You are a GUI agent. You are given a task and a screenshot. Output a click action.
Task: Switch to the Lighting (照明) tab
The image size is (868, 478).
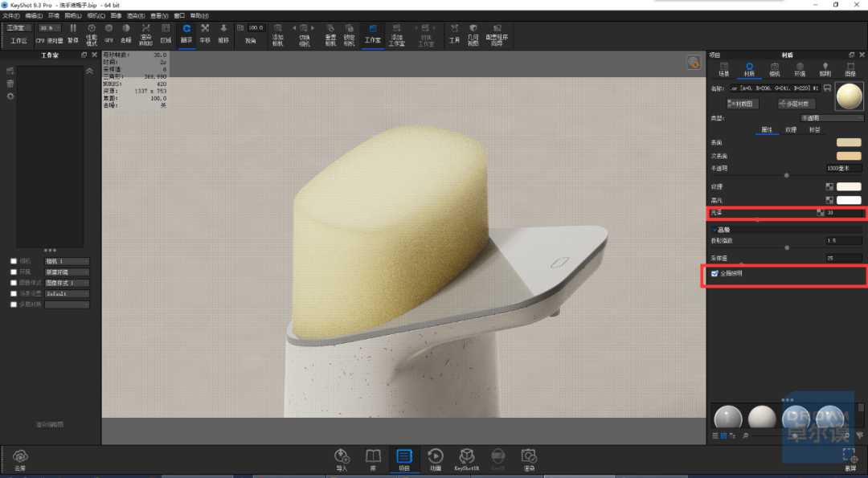(825, 70)
